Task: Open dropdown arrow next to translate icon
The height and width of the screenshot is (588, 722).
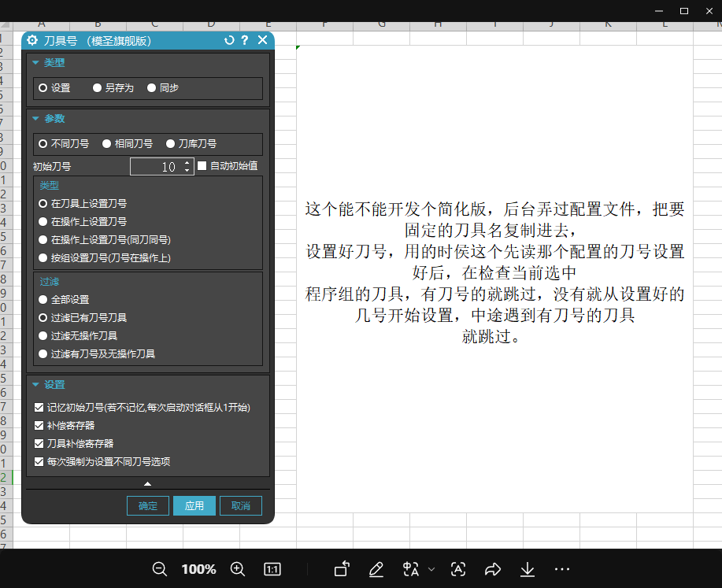Action: tap(431, 569)
